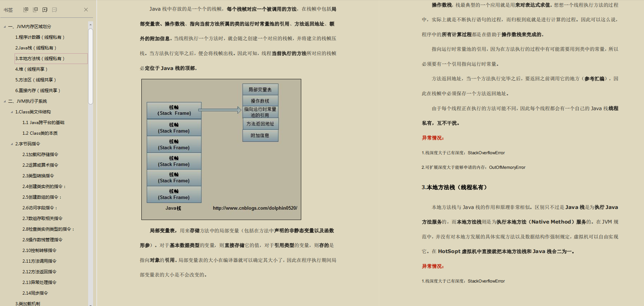This screenshot has height=306, width=644.
Task: Click the 指向运行时常量池的引用 diagram box
Action: (x=260, y=112)
